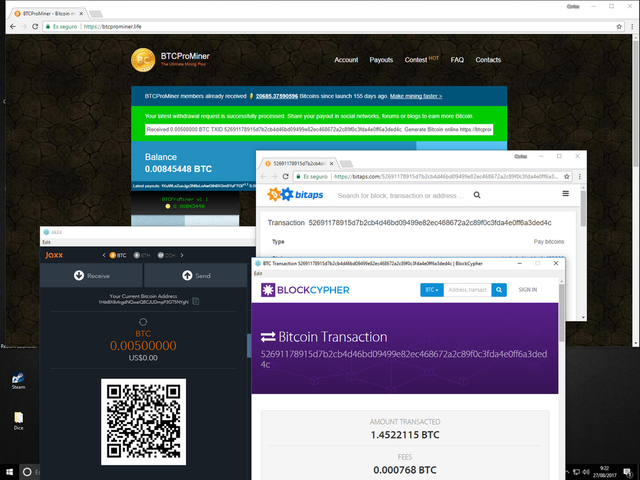The image size is (640, 480).
Task: Open the Contest HOT page
Action: coord(422,60)
